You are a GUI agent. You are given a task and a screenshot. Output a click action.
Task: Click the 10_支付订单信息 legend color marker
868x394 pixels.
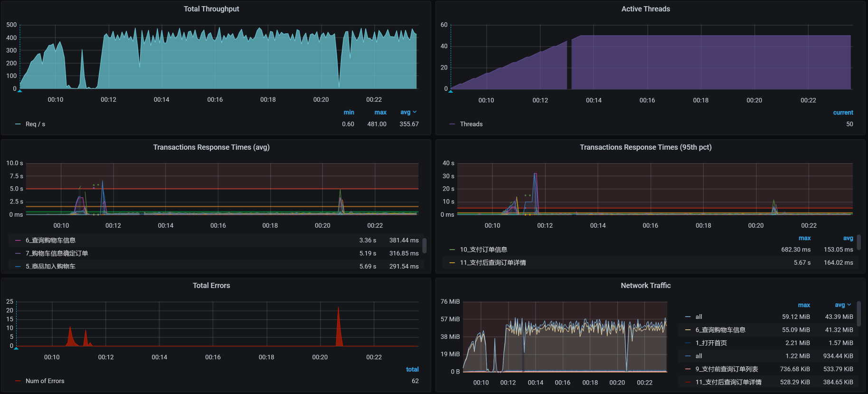(452, 250)
